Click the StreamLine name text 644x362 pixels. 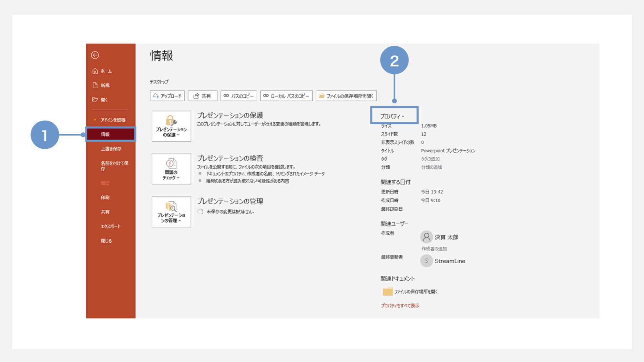[450, 261]
